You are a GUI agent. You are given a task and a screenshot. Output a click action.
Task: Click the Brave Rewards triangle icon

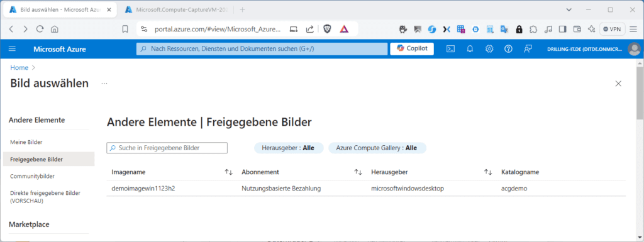[344, 29]
